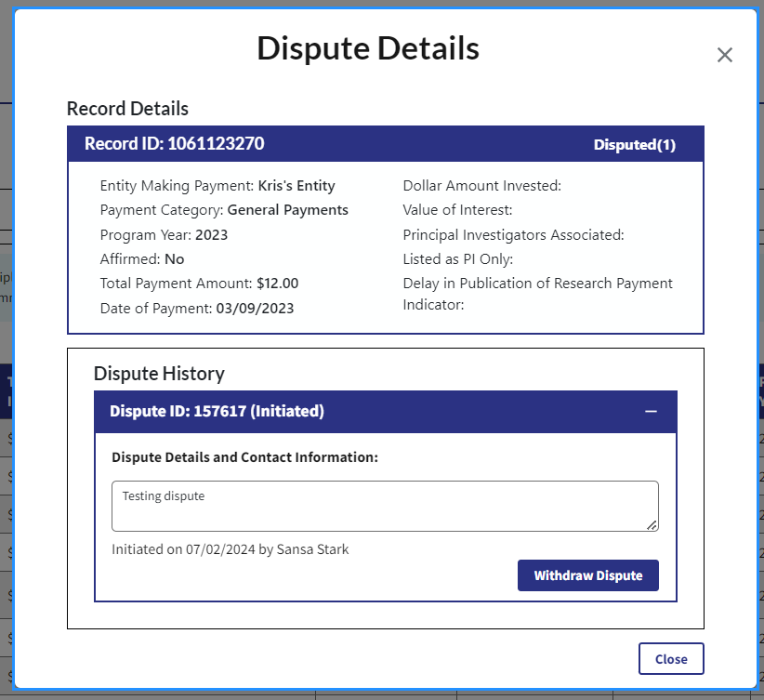Close the Dispute Details dialog with X icon

725,55
